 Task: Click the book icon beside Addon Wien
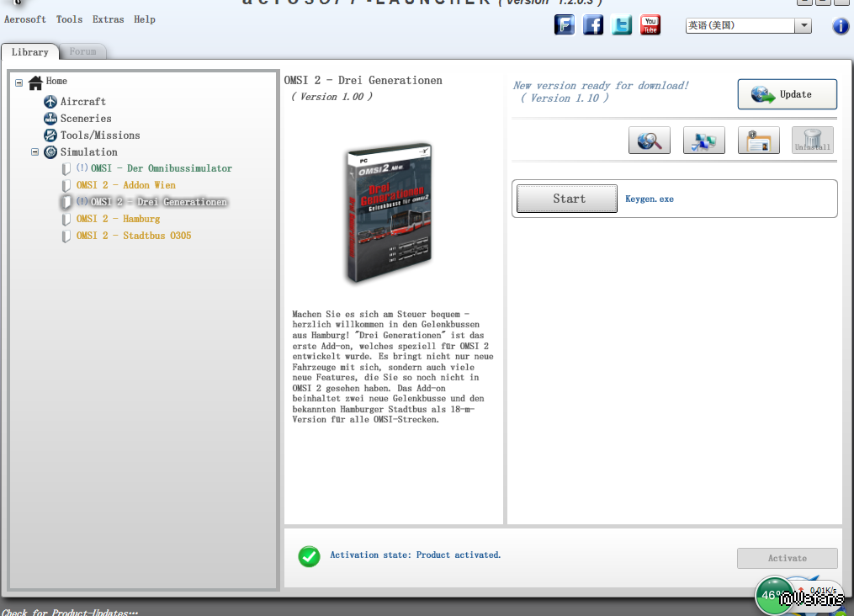pos(66,186)
